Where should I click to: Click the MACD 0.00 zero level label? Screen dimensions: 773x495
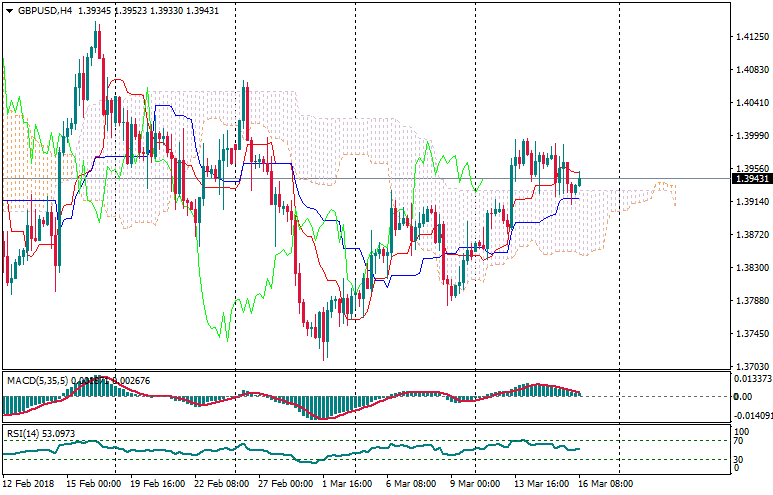[742, 397]
